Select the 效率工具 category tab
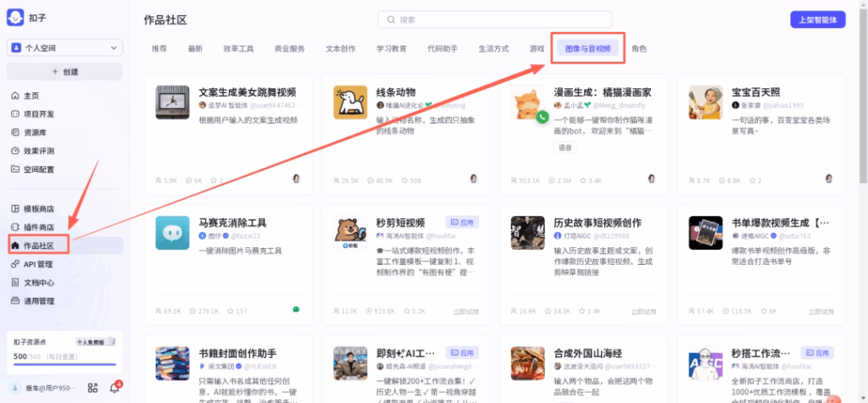The height and width of the screenshot is (403, 868). [x=238, y=49]
